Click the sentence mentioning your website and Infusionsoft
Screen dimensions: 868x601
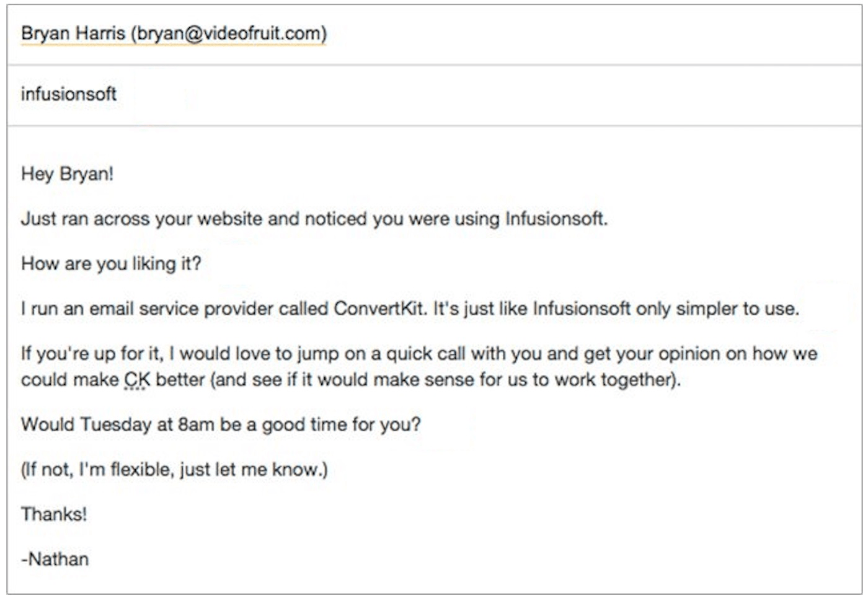tap(314, 219)
